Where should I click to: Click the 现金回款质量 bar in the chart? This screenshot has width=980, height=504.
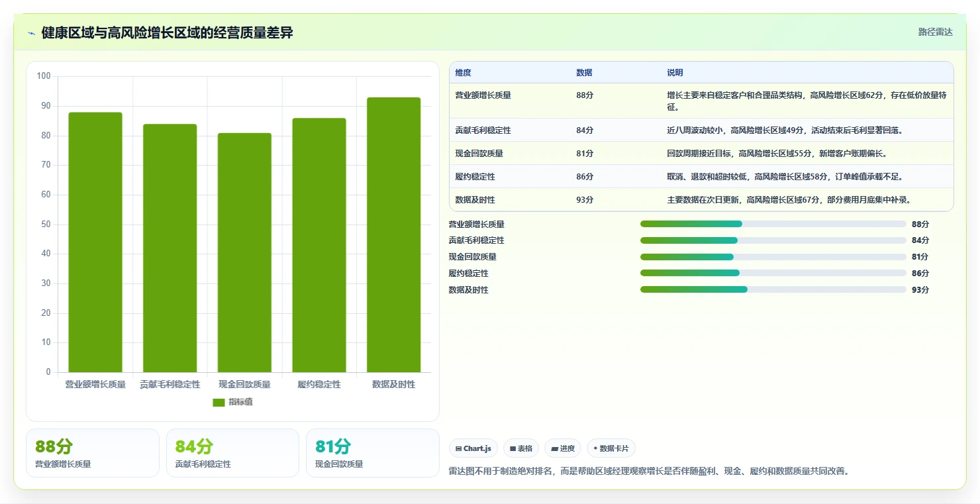244,252
